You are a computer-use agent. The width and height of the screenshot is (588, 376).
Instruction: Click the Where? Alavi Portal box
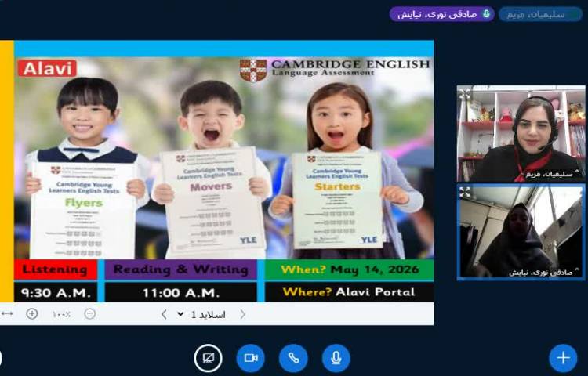350,292
